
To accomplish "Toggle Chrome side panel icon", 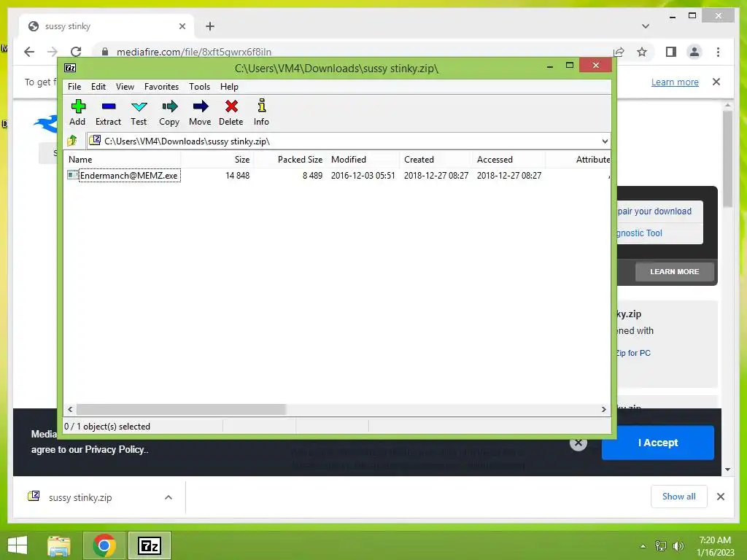I will point(671,52).
